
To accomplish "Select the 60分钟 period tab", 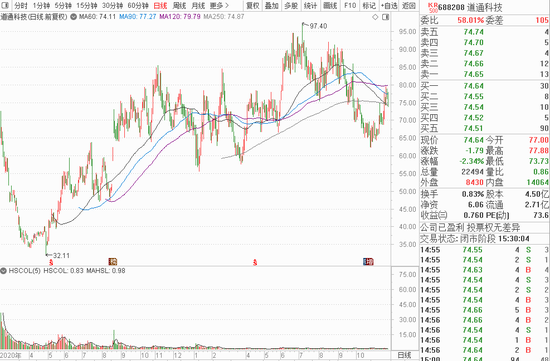I will click(138, 6).
